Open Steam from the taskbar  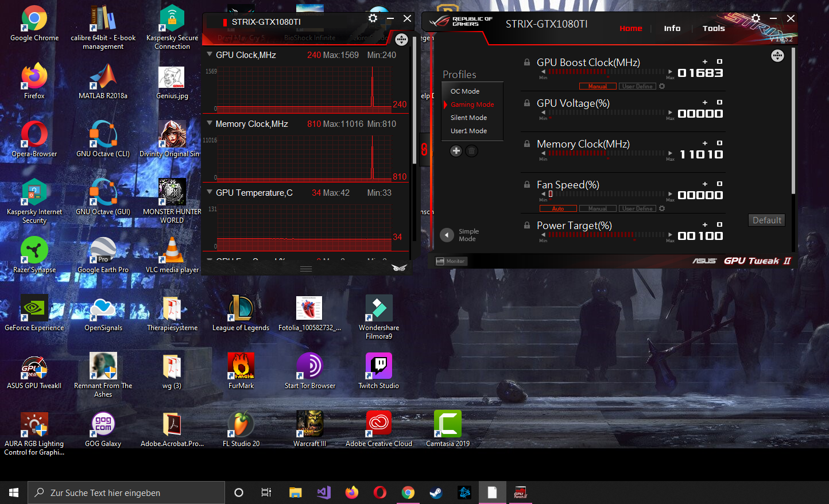pos(436,493)
